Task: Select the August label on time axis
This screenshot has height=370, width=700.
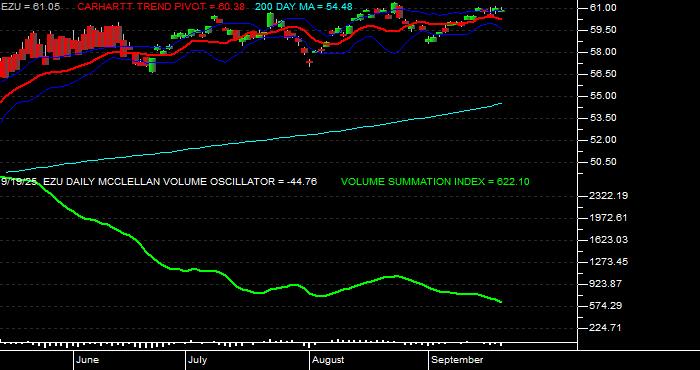Action: pos(328,360)
